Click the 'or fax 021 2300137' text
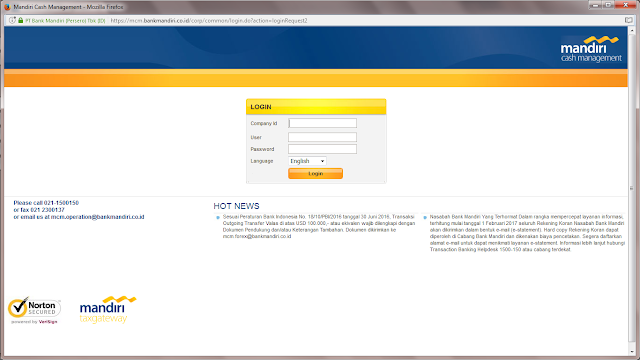 [x=39, y=210]
